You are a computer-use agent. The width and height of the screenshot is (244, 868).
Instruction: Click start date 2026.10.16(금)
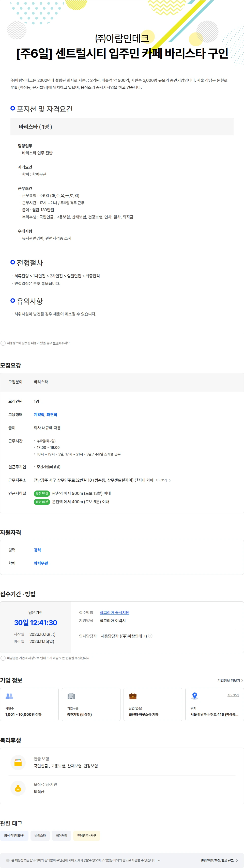pos(42,634)
